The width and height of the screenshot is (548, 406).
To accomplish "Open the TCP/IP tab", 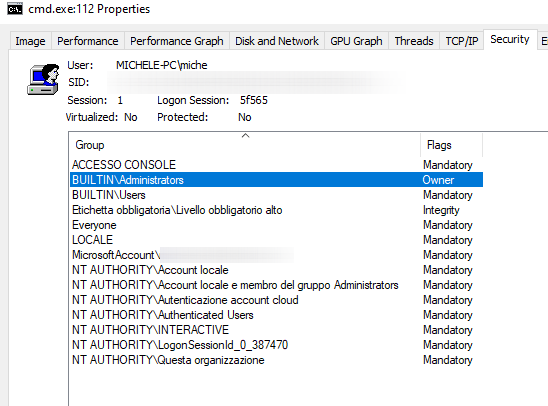I will (462, 41).
